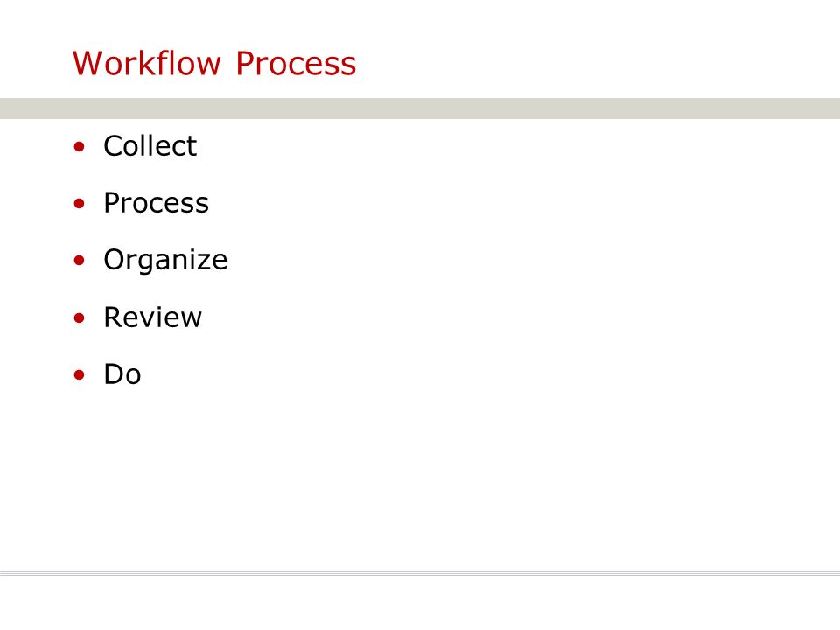Select the Organize bullet text
The height and width of the screenshot is (630, 840).
[165, 261]
